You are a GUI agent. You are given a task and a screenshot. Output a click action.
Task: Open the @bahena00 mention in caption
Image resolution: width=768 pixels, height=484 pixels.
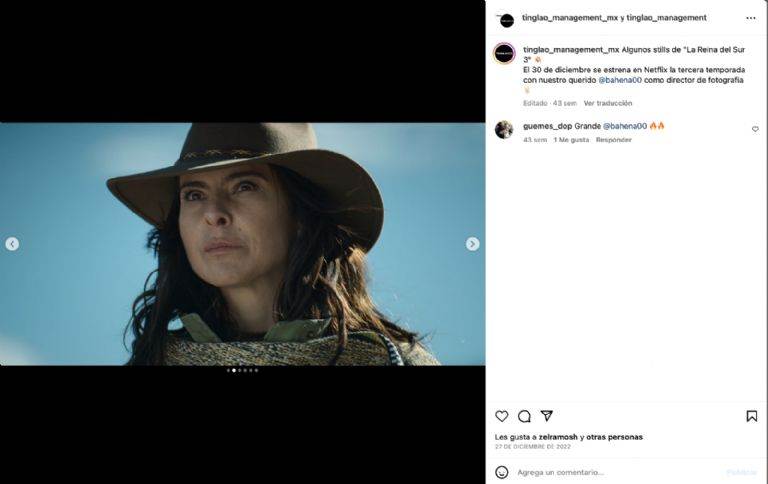pyautogui.click(x=622, y=80)
